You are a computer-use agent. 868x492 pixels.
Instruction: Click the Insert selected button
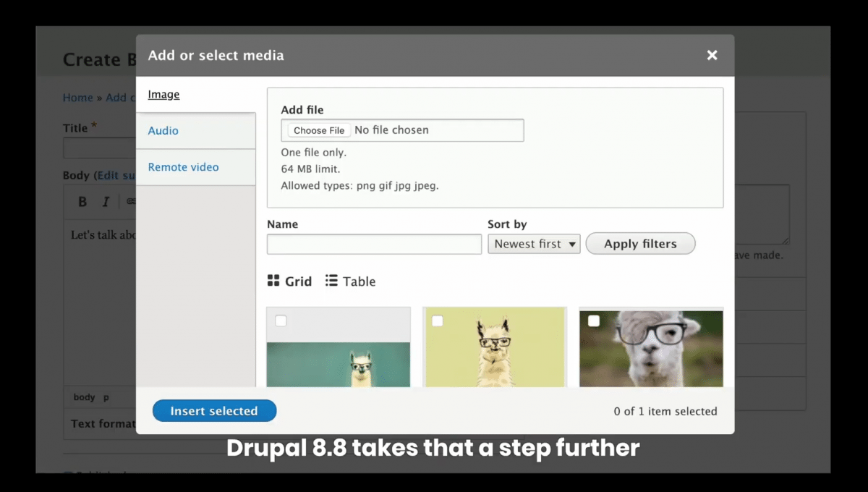coord(214,411)
